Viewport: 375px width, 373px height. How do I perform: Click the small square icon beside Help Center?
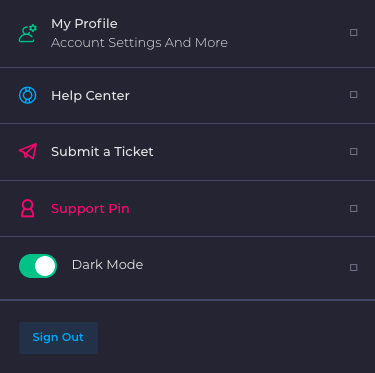(x=354, y=95)
